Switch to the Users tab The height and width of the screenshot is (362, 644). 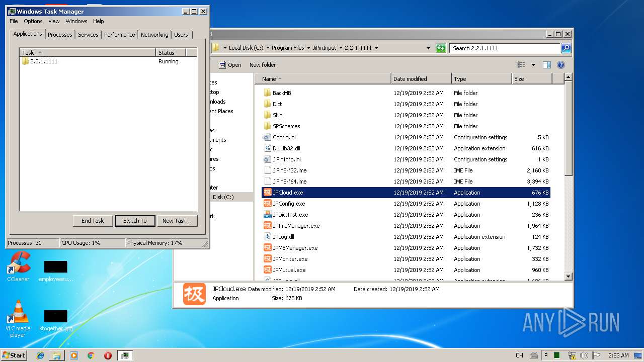click(x=181, y=35)
